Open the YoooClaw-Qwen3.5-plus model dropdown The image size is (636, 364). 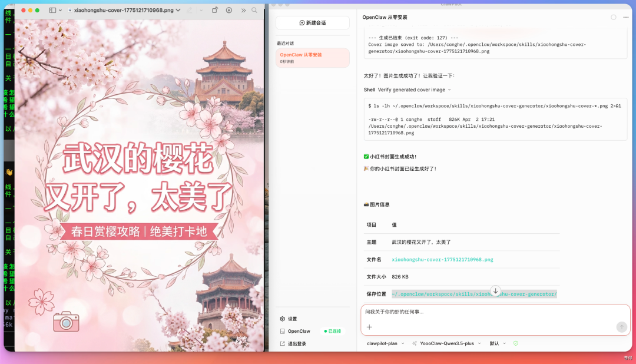(x=446, y=343)
